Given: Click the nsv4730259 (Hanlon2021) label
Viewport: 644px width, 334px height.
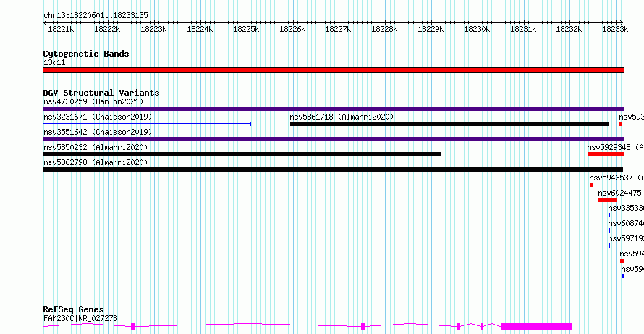Looking at the screenshot, I should point(93,101).
